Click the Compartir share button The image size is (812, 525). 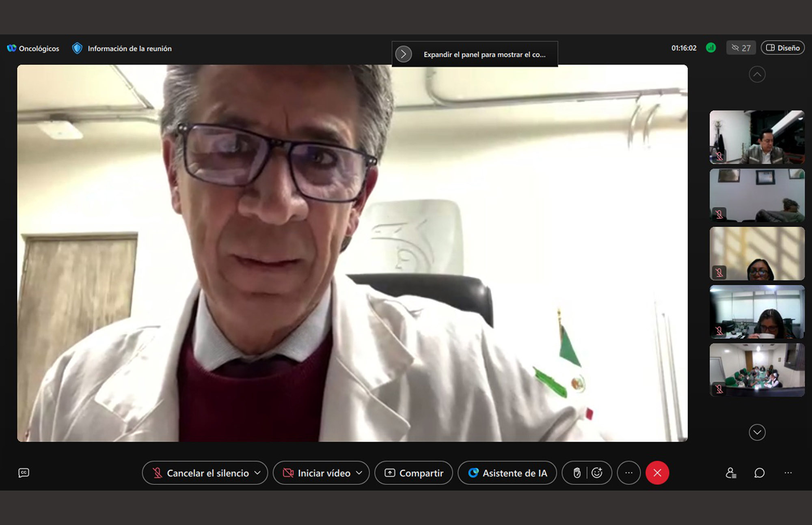point(414,473)
